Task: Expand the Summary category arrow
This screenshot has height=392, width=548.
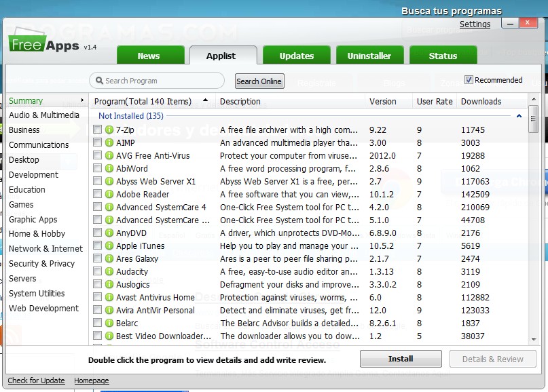Action: pos(82,100)
